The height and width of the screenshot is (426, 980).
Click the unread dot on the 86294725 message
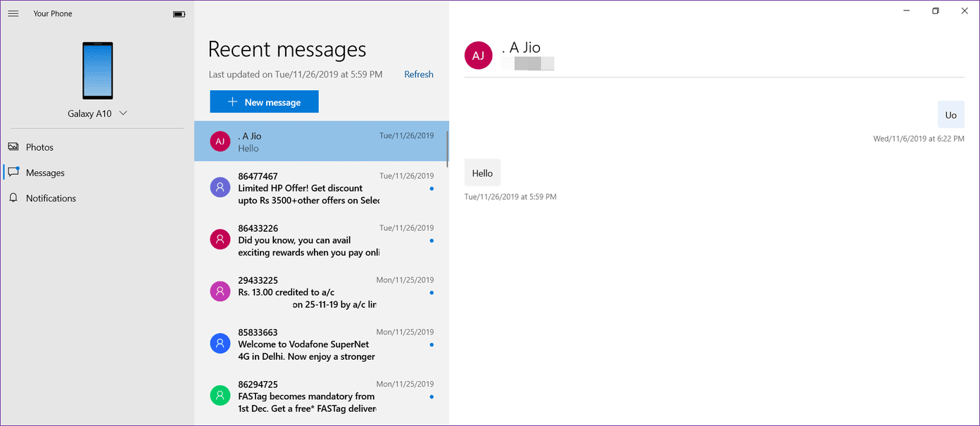[432, 397]
